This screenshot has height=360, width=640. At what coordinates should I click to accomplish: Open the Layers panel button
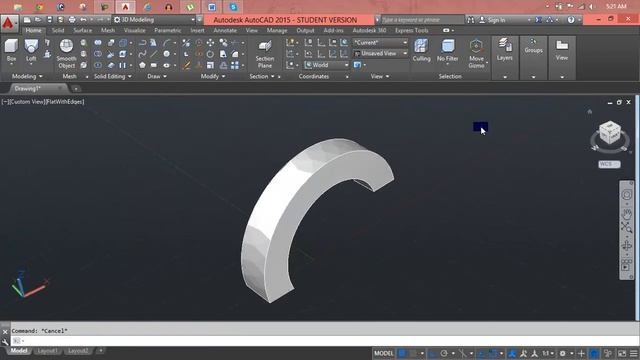point(505,58)
